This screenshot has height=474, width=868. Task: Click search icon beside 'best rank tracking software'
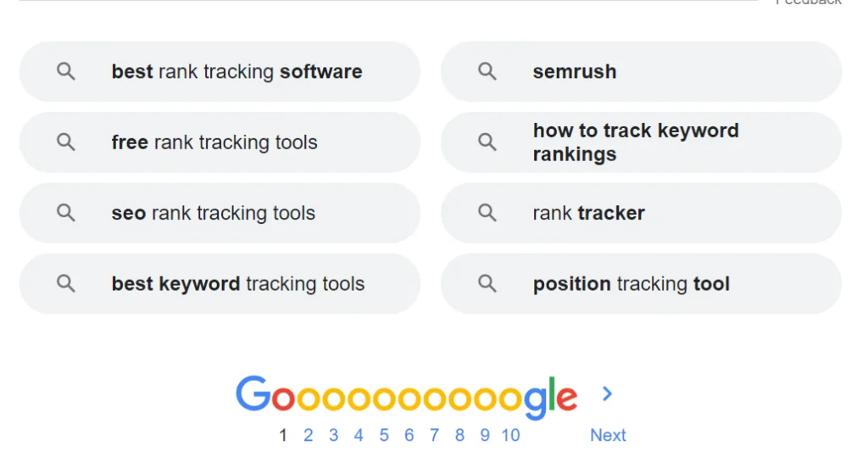coord(66,72)
